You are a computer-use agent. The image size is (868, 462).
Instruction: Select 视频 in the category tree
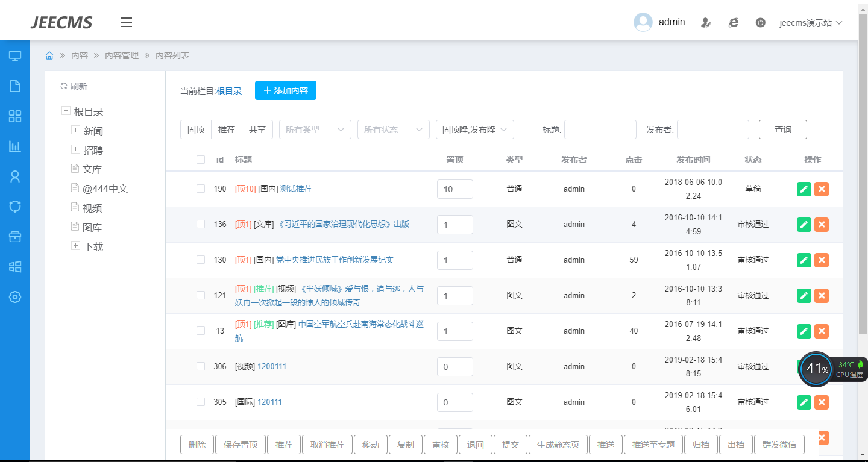(92, 208)
